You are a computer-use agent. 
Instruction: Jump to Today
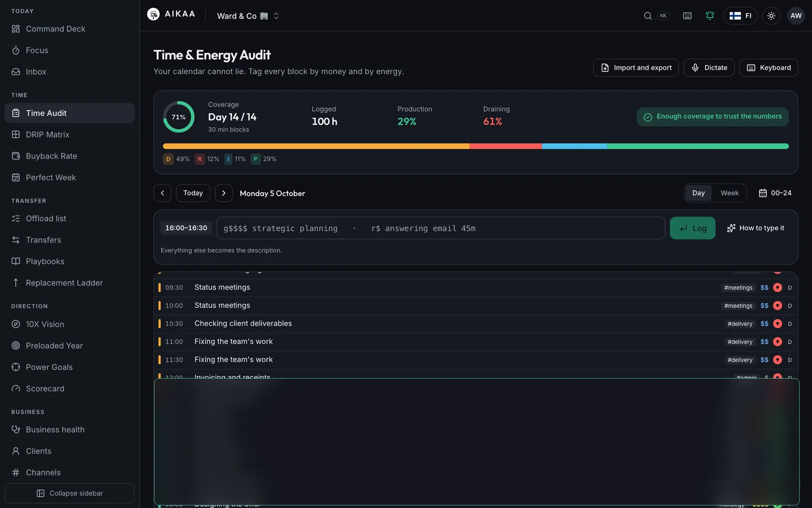tap(193, 193)
